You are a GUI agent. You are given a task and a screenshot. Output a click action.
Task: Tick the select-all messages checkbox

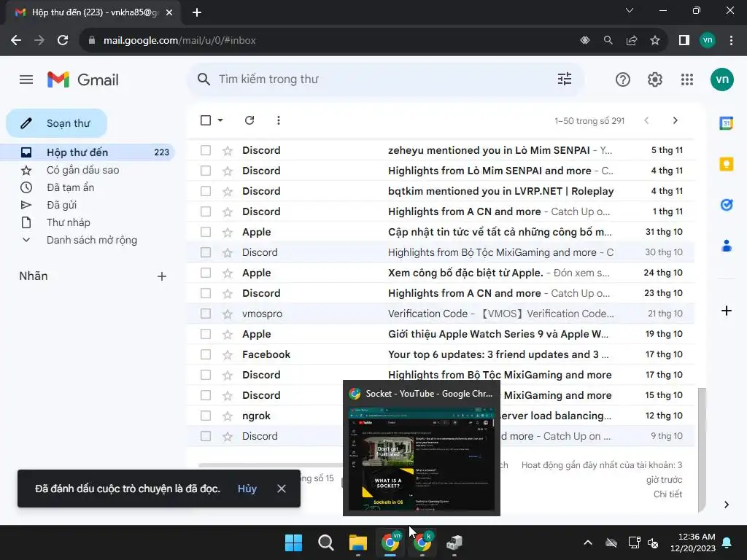pos(205,120)
